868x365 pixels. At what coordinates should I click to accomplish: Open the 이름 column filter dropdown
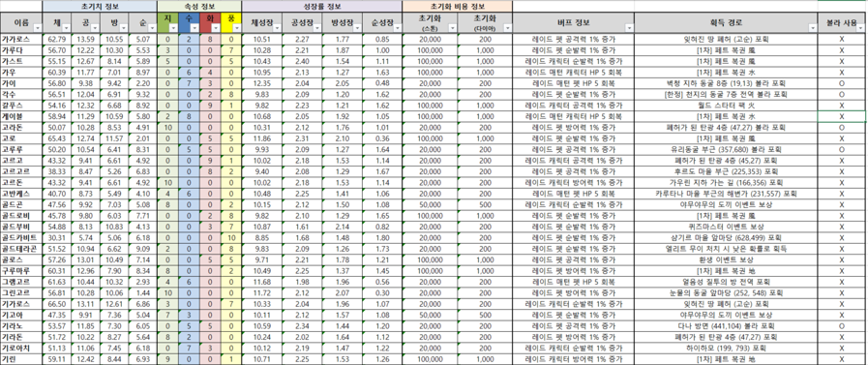click(x=38, y=28)
